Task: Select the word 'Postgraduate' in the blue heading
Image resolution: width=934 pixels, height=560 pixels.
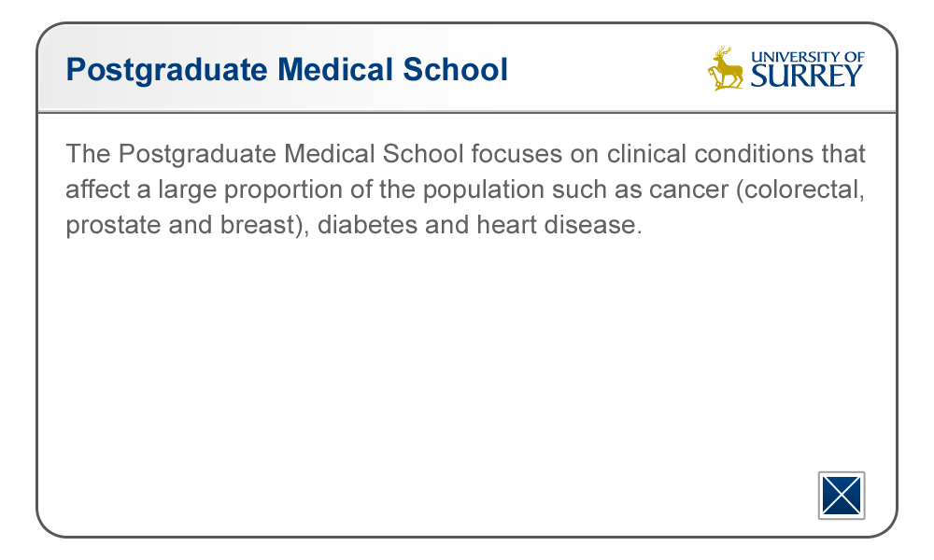Action: click(x=167, y=70)
